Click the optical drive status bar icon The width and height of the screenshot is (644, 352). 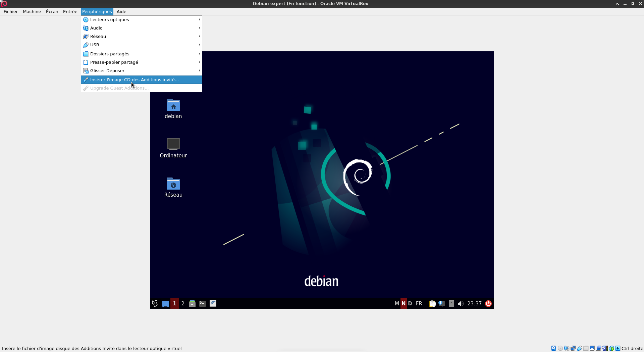point(560,348)
